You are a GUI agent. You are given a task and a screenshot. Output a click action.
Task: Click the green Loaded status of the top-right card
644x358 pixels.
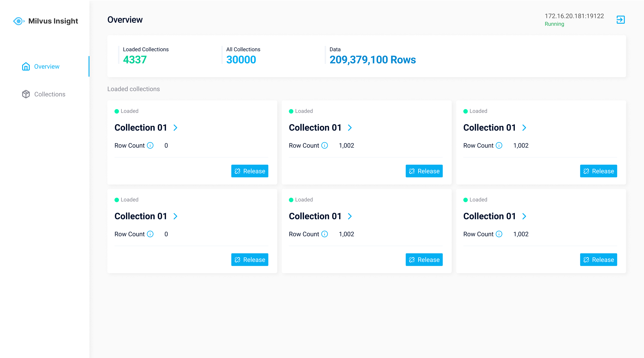(475, 111)
